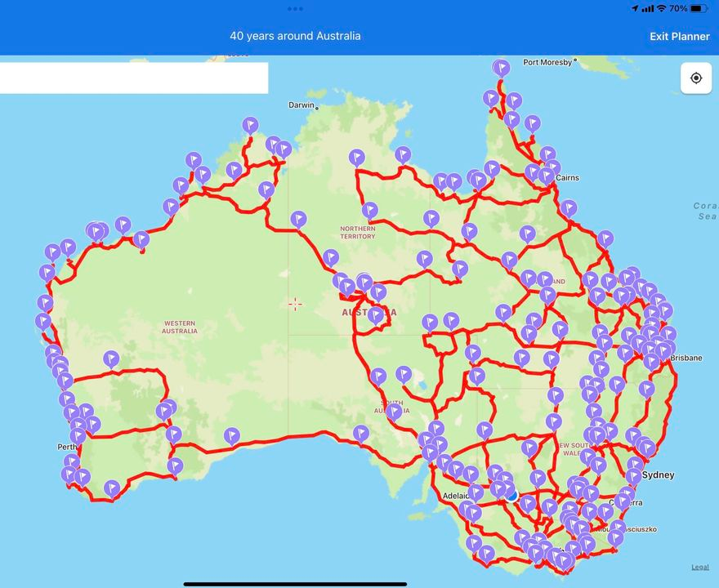Tap the Sydney city label
The height and width of the screenshot is (588, 719).
659,474
